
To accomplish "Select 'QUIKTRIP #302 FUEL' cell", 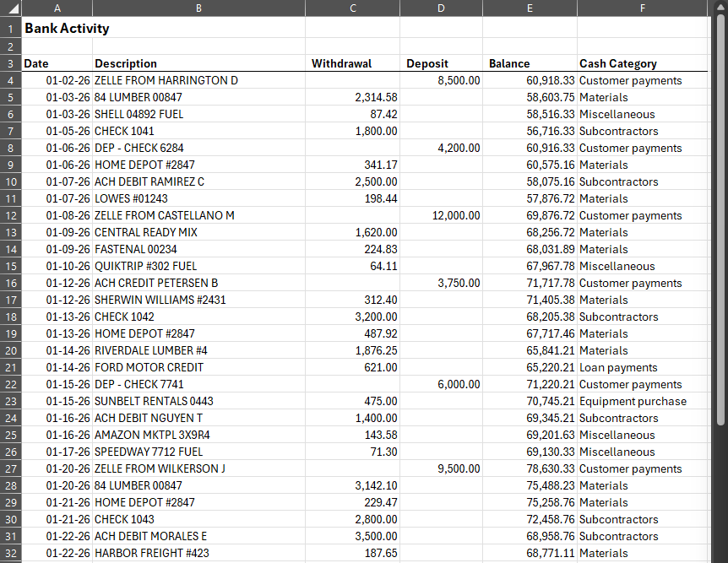I will [198, 267].
